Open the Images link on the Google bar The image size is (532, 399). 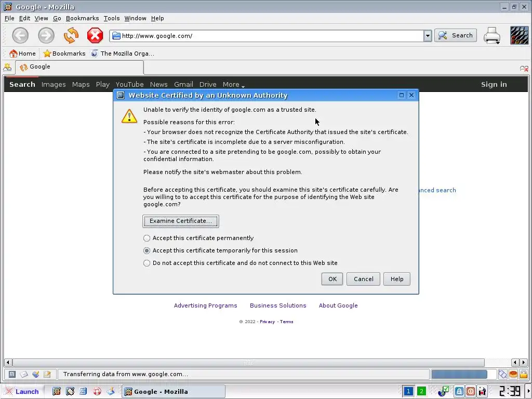point(54,85)
